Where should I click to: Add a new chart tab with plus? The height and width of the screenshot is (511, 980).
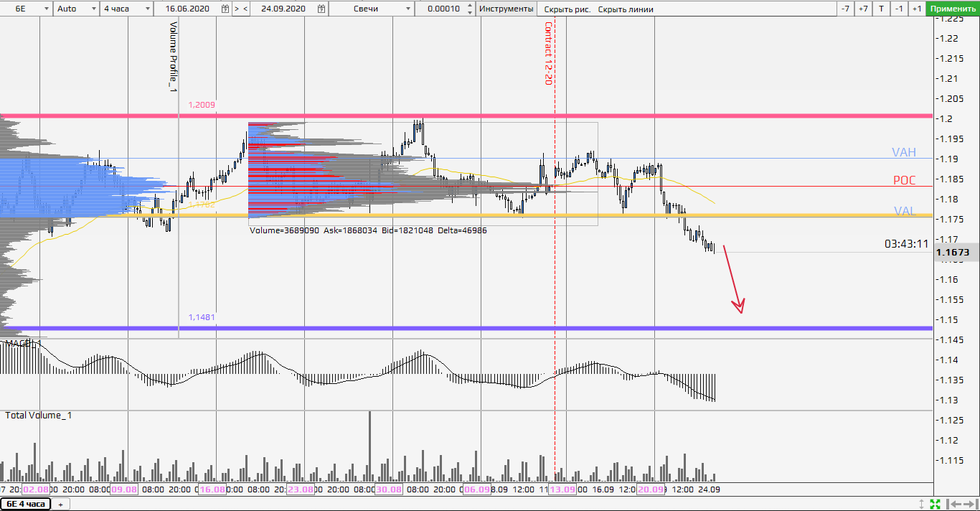coord(60,505)
